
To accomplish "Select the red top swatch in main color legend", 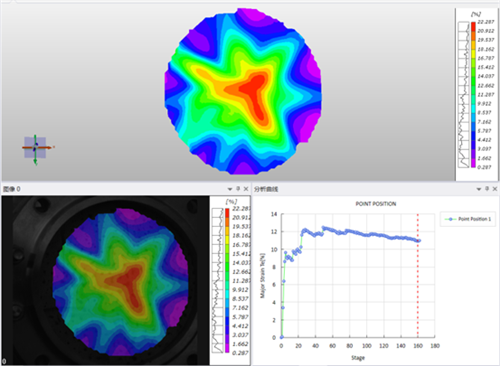I will point(473,27).
